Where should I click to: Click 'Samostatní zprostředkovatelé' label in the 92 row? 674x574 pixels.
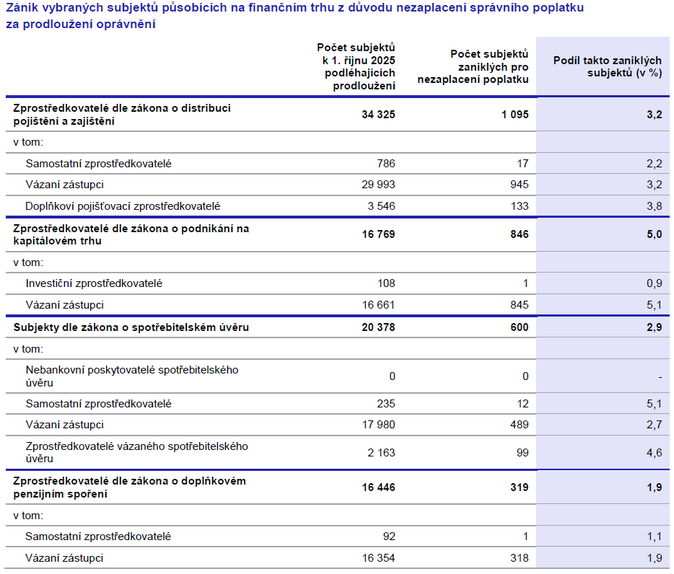[98, 536]
